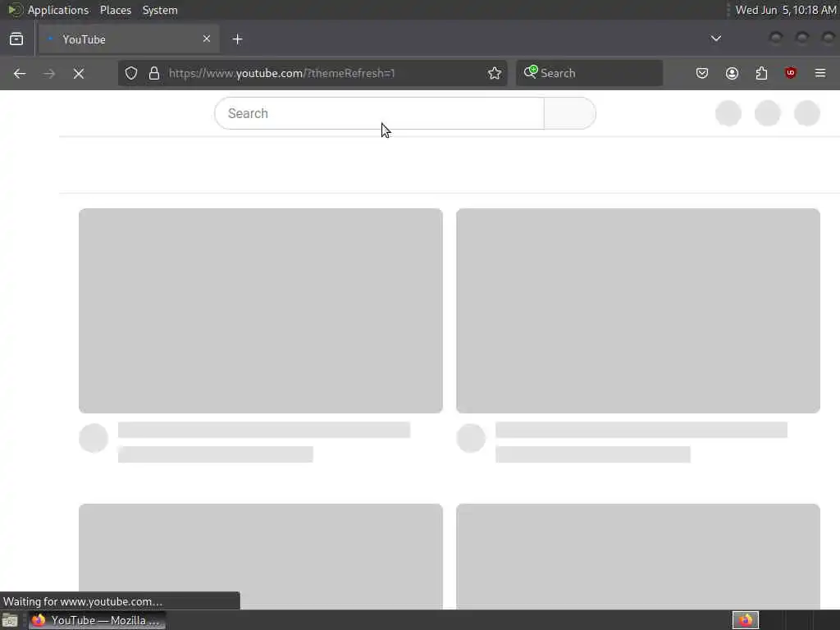Image resolution: width=840 pixels, height=630 pixels.
Task: Click the show desktop icon in taskbar
Action: tap(10, 620)
